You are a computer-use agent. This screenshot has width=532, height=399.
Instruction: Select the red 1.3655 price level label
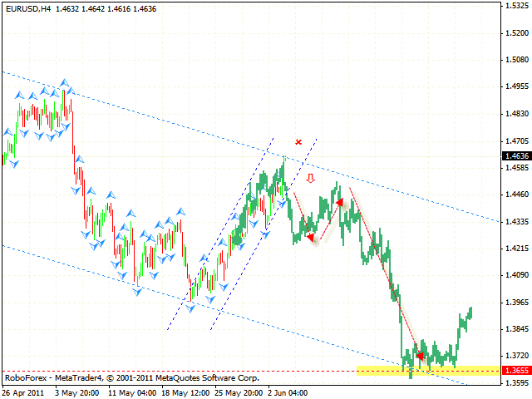pos(516,371)
